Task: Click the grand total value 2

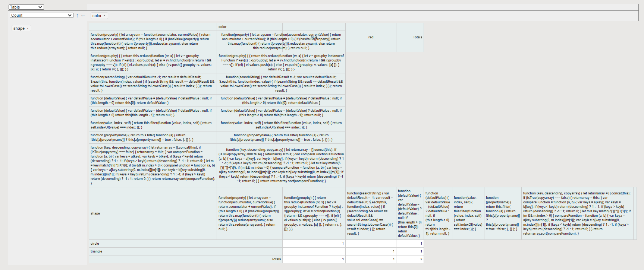Action: point(410,259)
